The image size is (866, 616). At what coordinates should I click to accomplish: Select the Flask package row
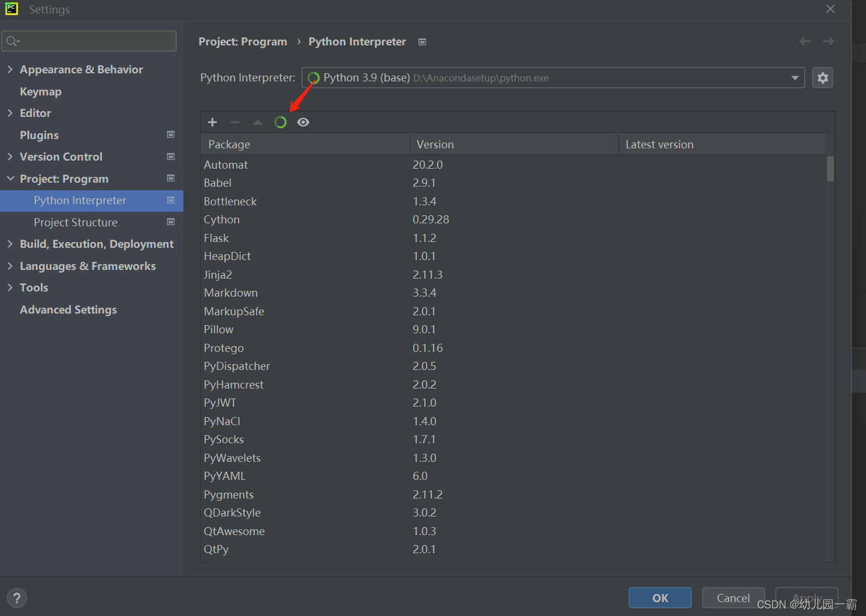[x=513, y=238]
